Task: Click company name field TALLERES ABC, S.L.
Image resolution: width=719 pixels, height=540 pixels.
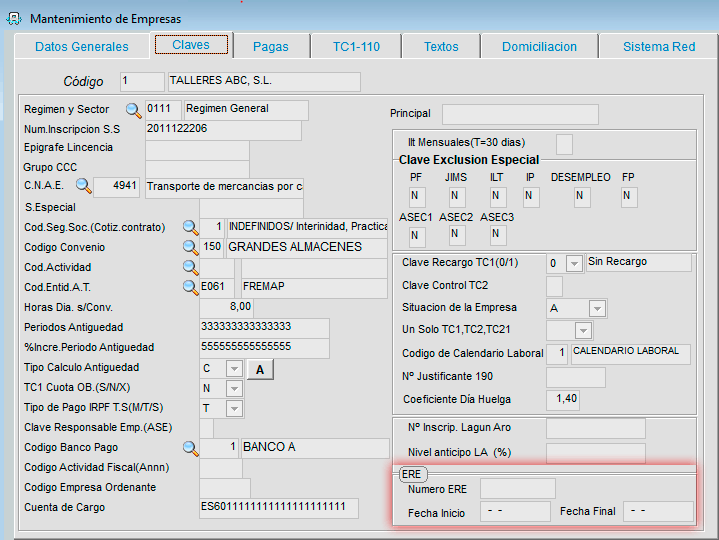Action: click(264, 82)
